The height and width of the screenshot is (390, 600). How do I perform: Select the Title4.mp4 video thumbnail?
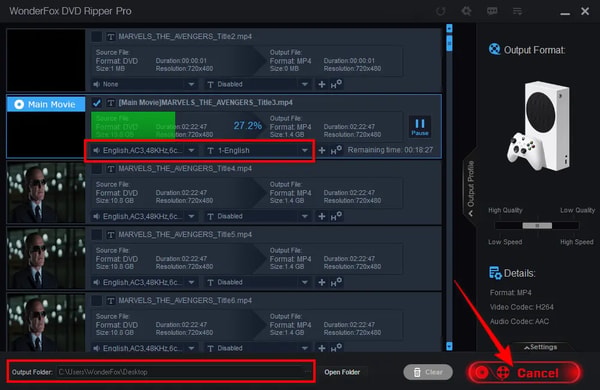click(46, 192)
